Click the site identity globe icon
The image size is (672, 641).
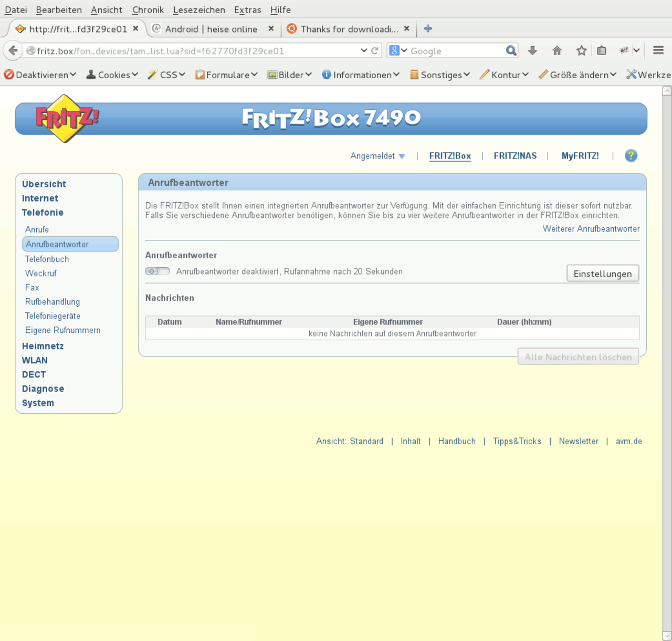pos(31,51)
